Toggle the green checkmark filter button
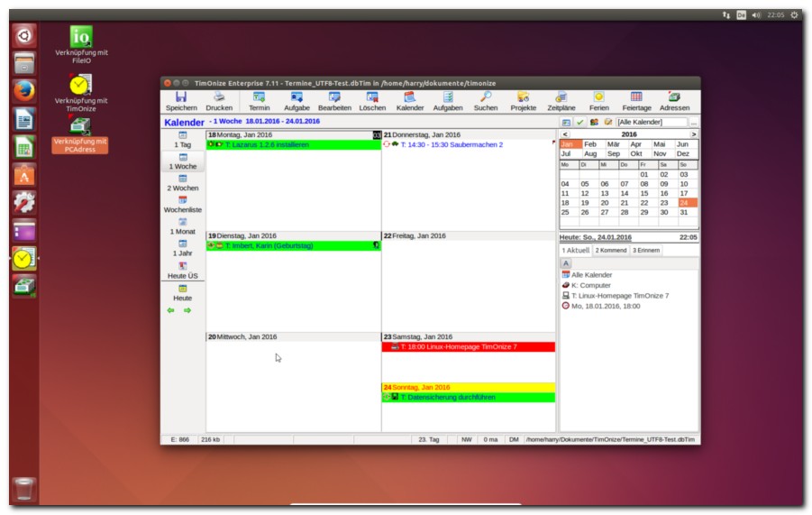Viewport: 812px width, 515px height. pyautogui.click(x=580, y=123)
